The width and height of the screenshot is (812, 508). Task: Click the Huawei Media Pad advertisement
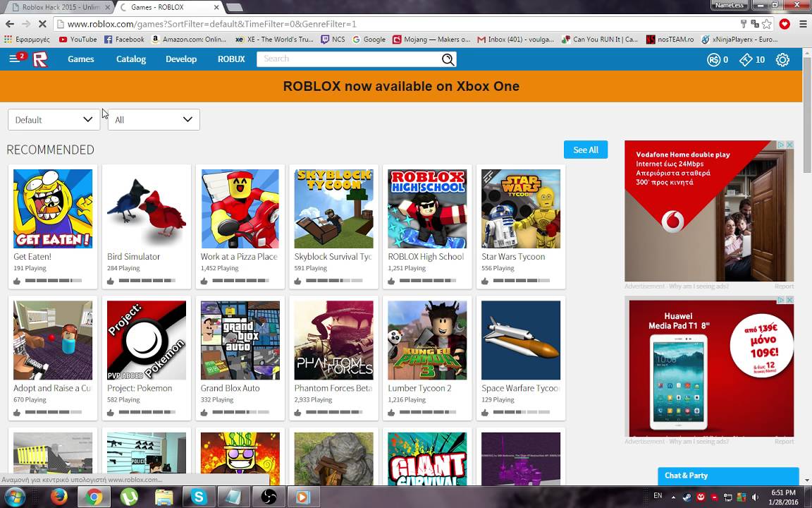pyautogui.click(x=709, y=367)
